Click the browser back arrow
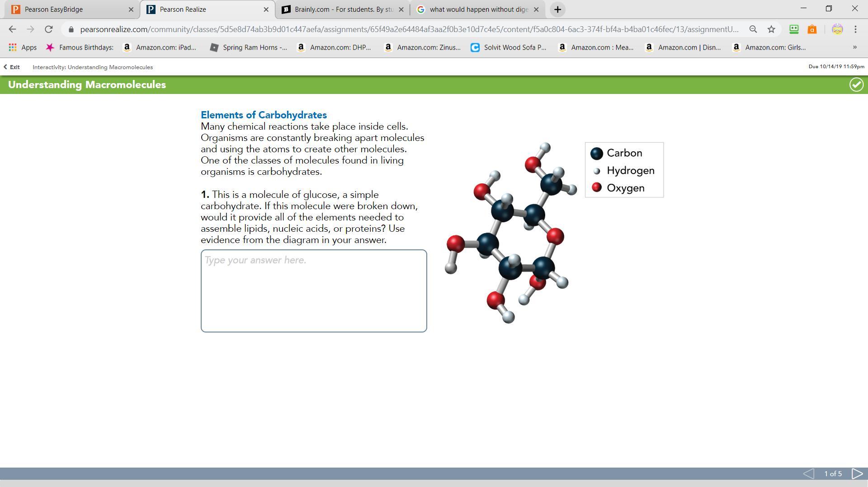The height and width of the screenshot is (487, 868). click(x=12, y=29)
